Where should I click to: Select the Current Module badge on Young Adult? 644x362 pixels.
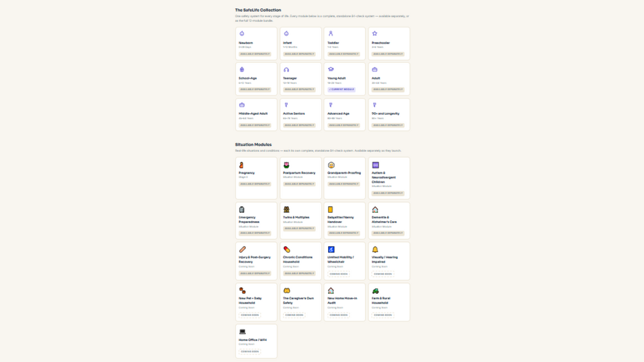(342, 89)
